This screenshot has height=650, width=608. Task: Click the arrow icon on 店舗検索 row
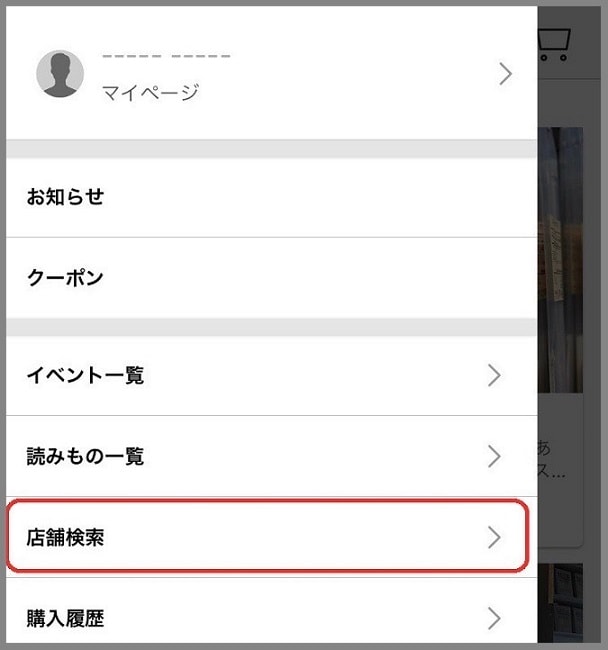tap(494, 538)
